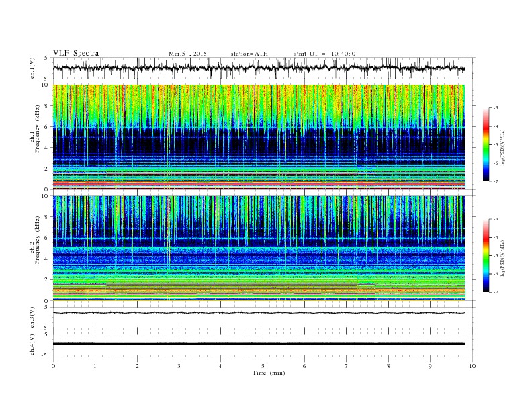
Task: Click the ch.1 spectrogram color scale bar
Action: pyautogui.click(x=486, y=144)
